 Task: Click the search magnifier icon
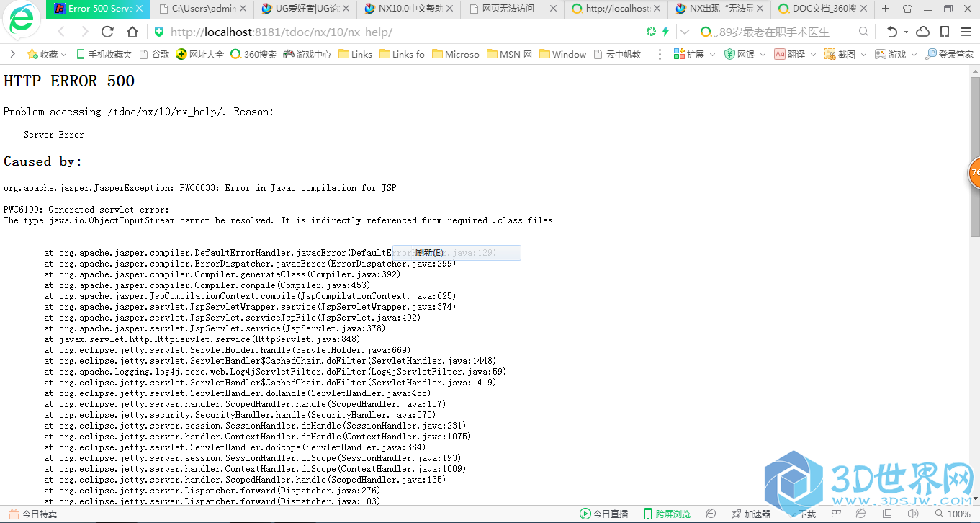coord(863,32)
